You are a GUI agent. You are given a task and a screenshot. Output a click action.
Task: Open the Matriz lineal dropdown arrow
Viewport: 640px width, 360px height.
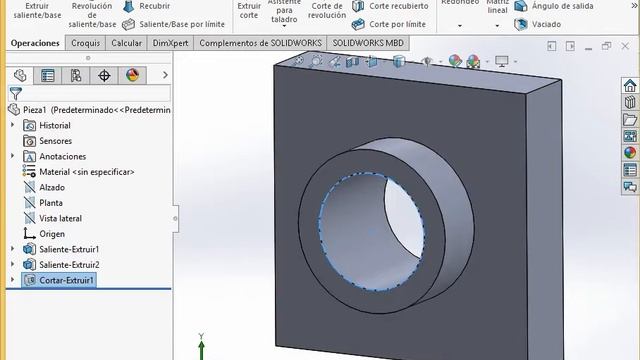pyautogui.click(x=497, y=26)
